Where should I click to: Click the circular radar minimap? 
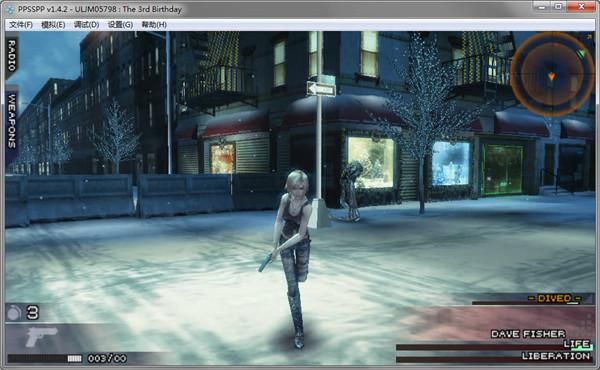(550, 74)
